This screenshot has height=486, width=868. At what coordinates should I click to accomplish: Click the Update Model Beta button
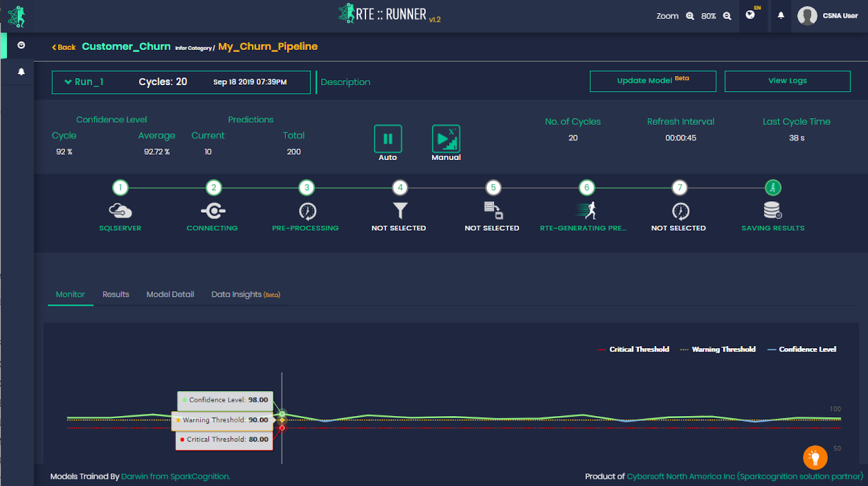[x=653, y=81]
